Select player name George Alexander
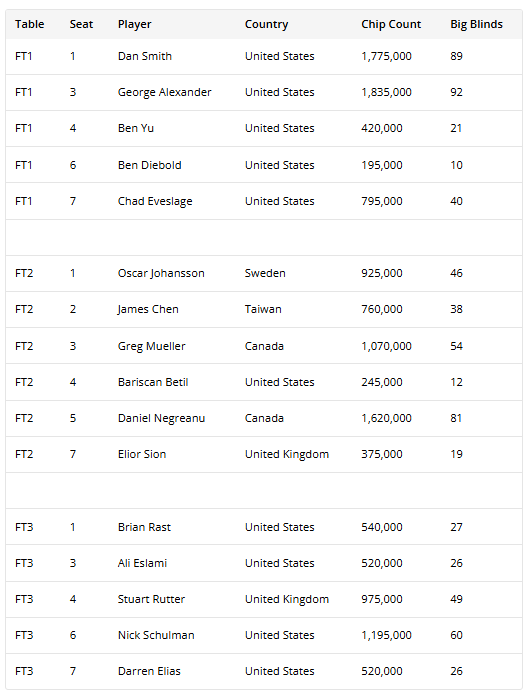This screenshot has height=696, width=529. (x=164, y=92)
